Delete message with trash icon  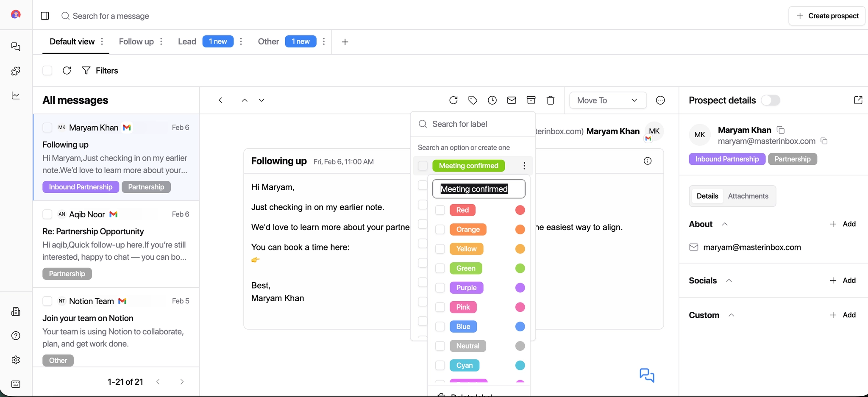pyautogui.click(x=551, y=100)
